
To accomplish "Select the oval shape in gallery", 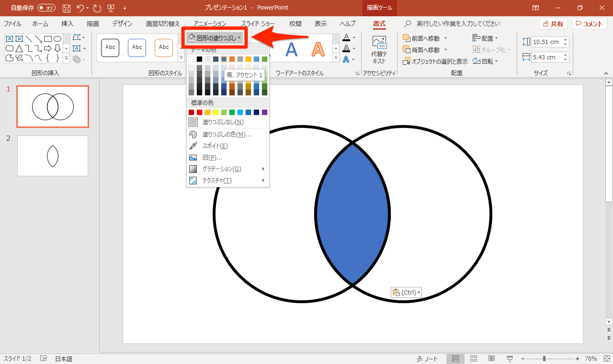I will pos(57,39).
